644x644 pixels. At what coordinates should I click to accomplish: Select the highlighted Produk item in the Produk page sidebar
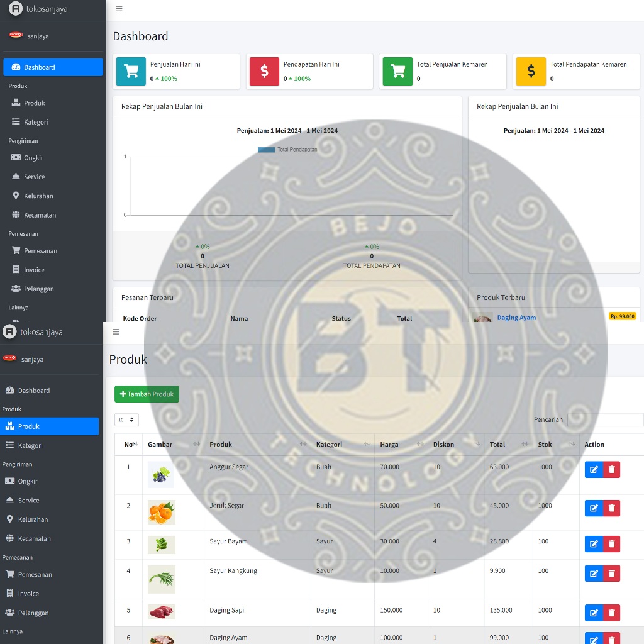point(49,426)
